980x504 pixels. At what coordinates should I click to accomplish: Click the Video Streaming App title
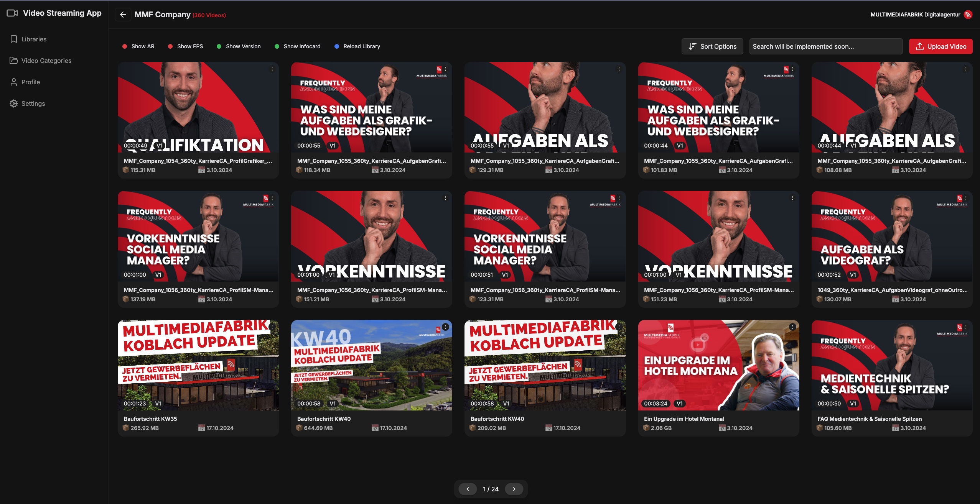62,13
